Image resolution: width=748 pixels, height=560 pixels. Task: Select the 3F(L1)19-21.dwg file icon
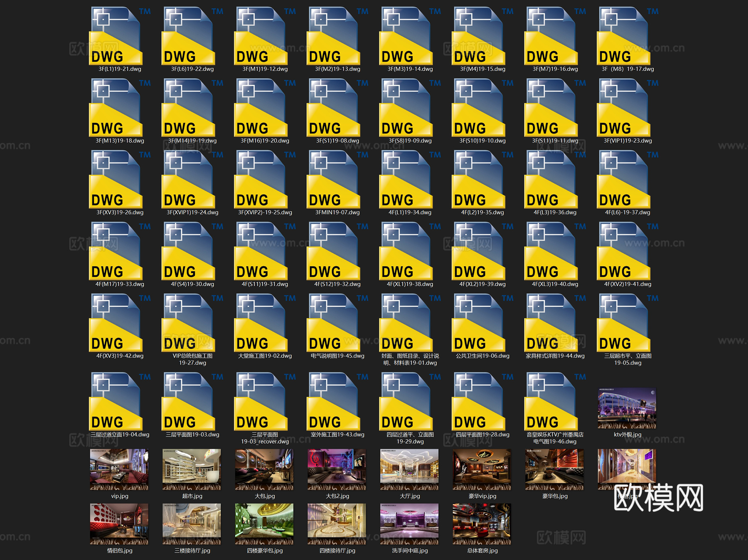point(116,36)
